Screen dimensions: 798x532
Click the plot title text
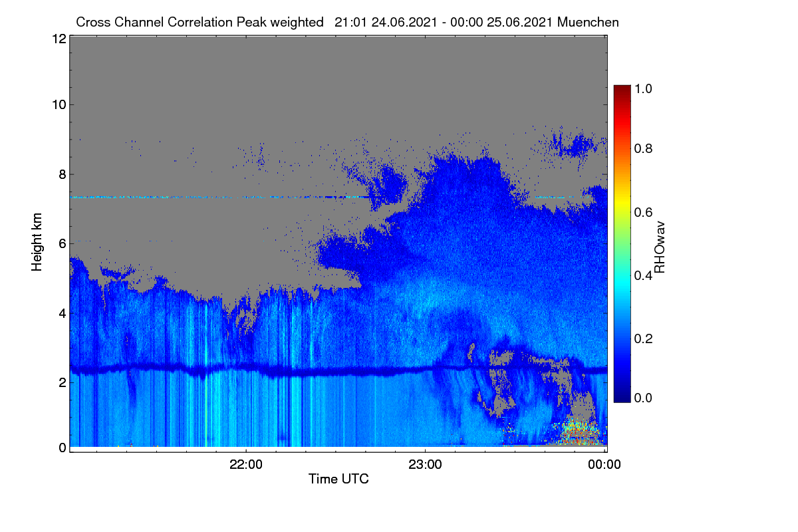coord(347,22)
